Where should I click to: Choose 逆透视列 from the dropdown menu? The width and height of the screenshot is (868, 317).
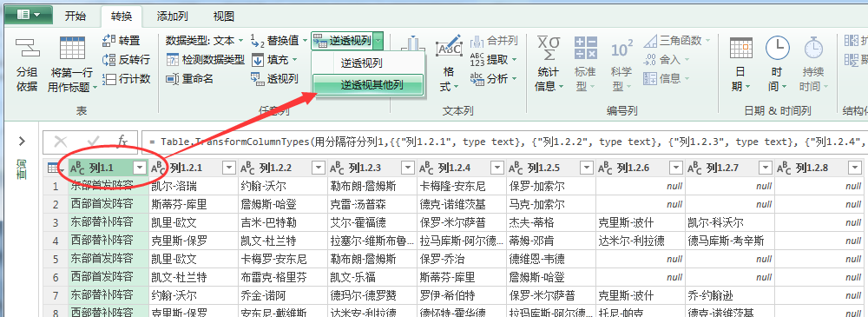click(x=361, y=63)
